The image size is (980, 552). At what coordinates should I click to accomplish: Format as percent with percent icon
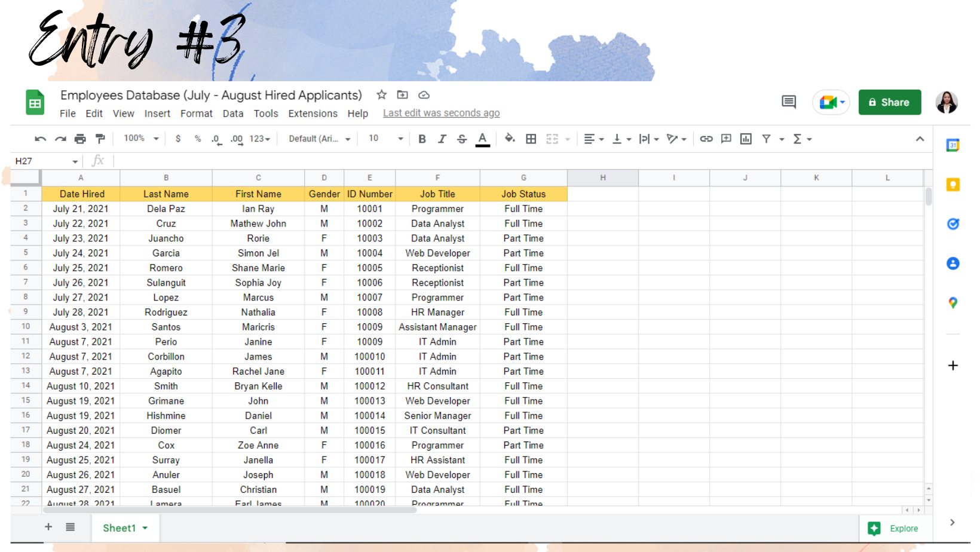point(198,139)
